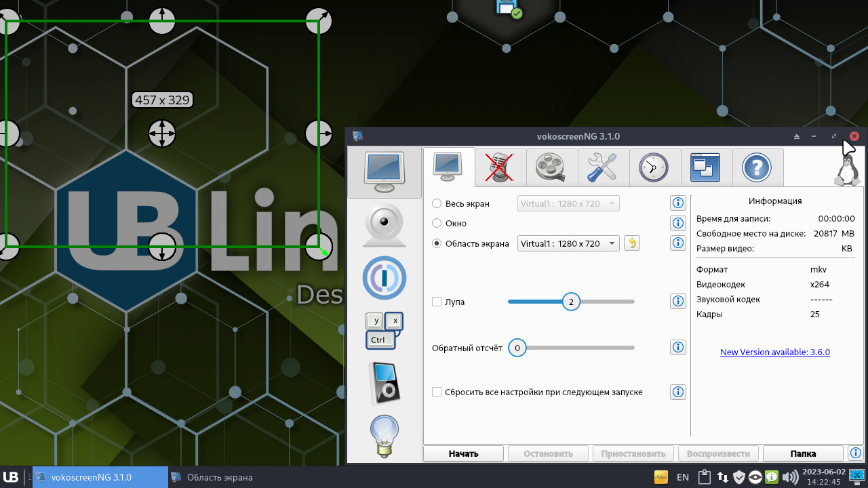Click the keep-above arrow in vokoscreenNG titlebar
The image size is (868, 488).
pos(797,136)
